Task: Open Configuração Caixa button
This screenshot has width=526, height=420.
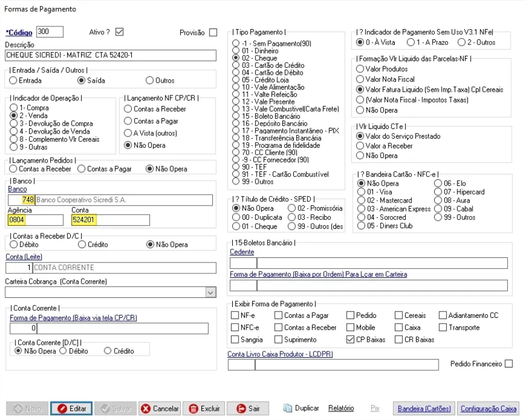Action: point(488,408)
